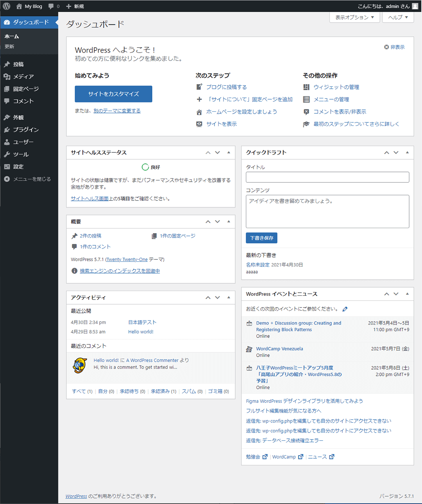Click the メニューの管理 menu icon
The height and width of the screenshot is (504, 422).
click(x=306, y=99)
